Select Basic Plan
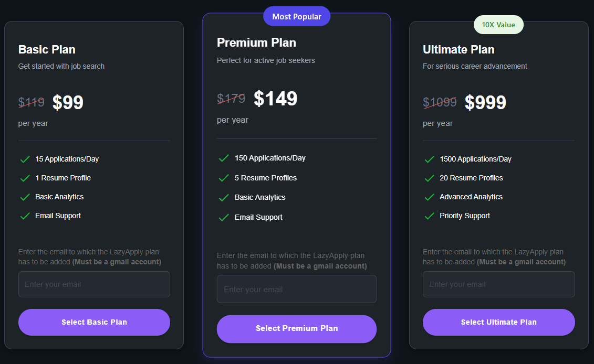 click(x=94, y=322)
